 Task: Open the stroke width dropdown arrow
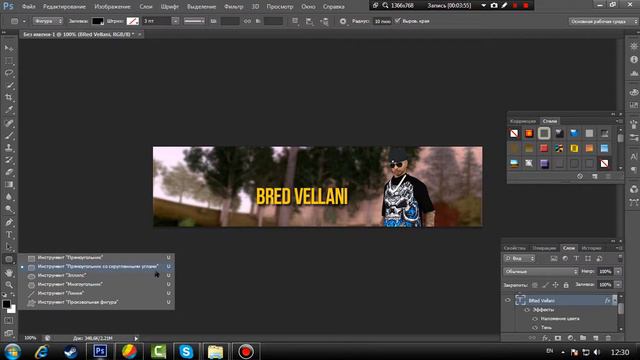point(175,21)
